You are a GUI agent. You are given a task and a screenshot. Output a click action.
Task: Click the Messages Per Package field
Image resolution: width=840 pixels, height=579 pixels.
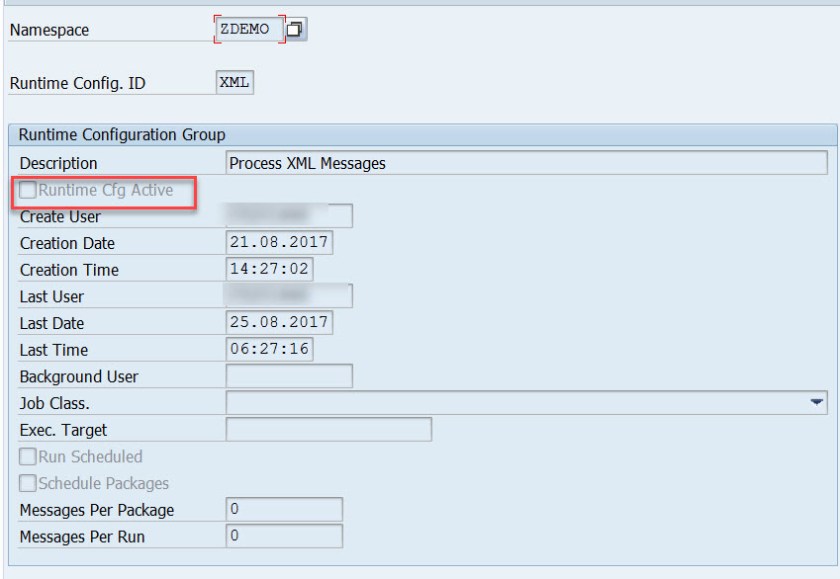(284, 509)
